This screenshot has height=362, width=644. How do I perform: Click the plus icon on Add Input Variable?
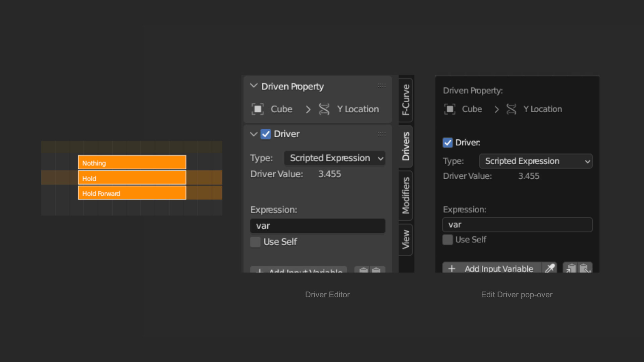(x=452, y=268)
